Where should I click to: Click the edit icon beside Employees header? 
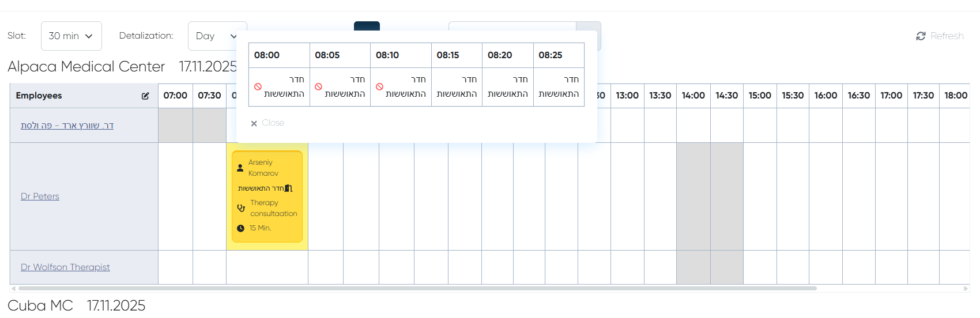(145, 96)
